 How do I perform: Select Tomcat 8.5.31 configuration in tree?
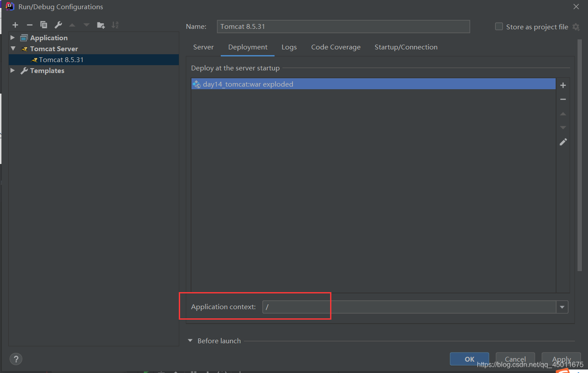coord(94,60)
